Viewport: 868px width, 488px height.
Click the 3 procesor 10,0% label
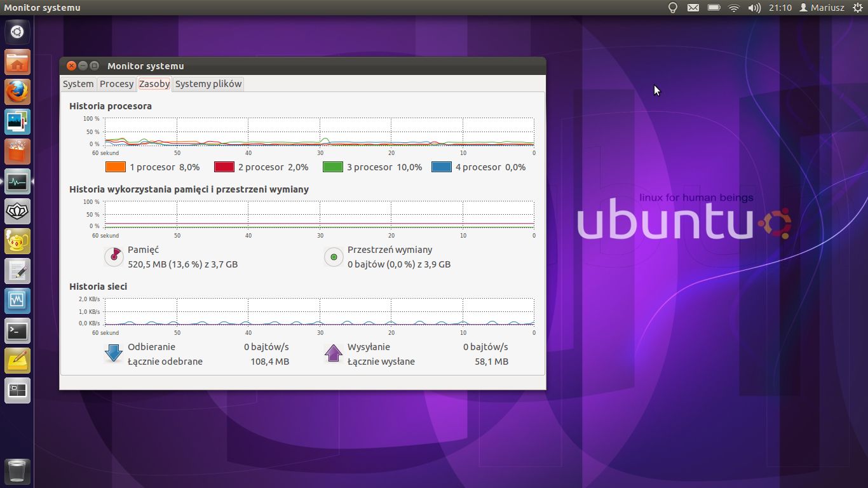[384, 167]
